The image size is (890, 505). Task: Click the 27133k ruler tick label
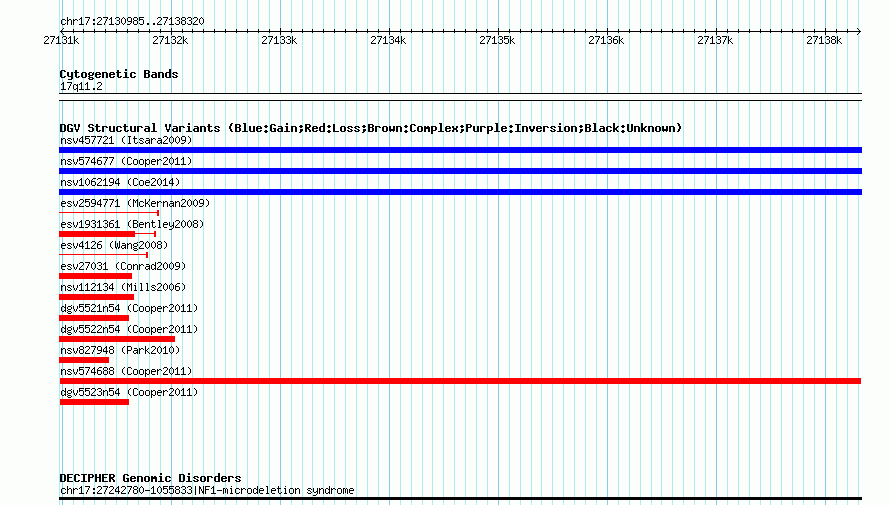point(279,40)
